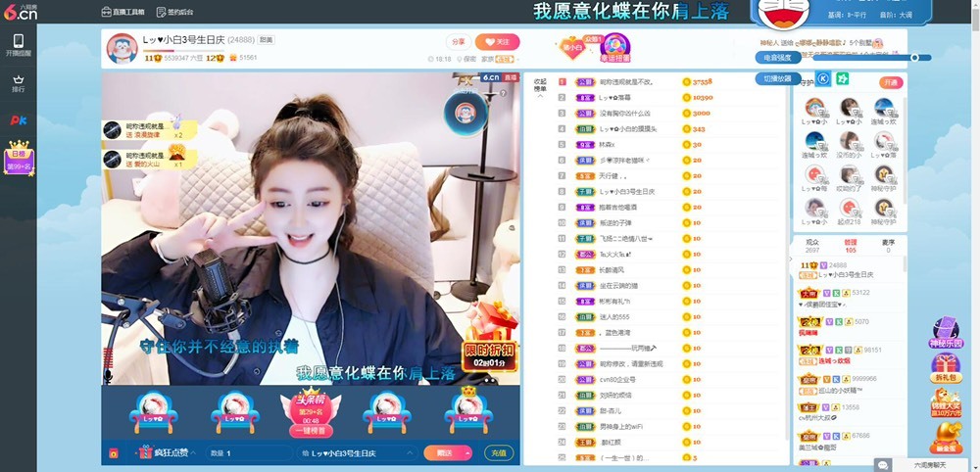This screenshot has height=472, width=980.
Task: Click guardian avatar labeled 没币的小
Action: [x=849, y=141]
